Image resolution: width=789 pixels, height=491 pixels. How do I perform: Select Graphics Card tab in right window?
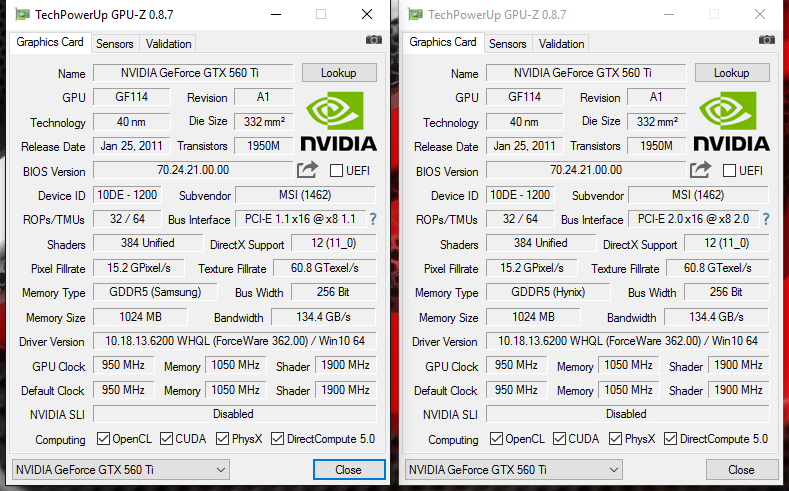tap(443, 42)
